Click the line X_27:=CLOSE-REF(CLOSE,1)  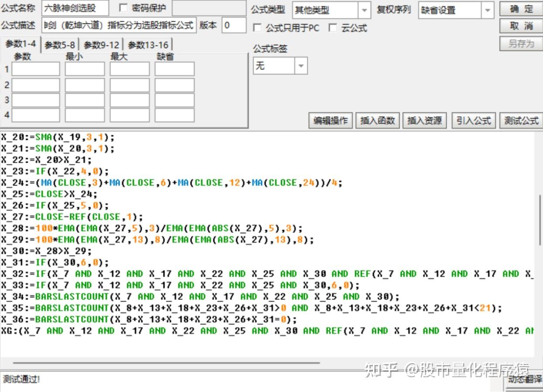click(x=72, y=217)
